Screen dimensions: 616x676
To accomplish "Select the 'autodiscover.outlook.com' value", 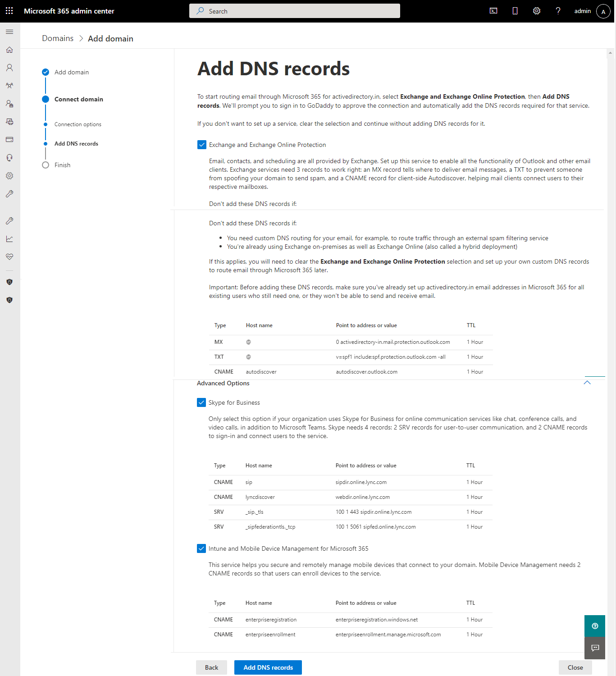I will (366, 372).
